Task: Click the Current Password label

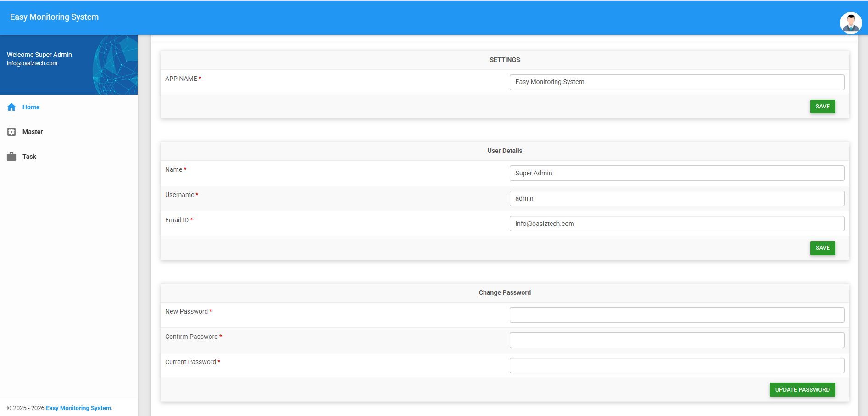Action: [191, 362]
